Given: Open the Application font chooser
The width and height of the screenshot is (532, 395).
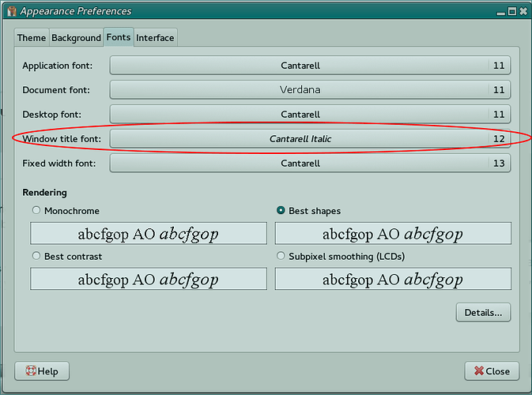Looking at the screenshot, I should pyautogui.click(x=310, y=66).
